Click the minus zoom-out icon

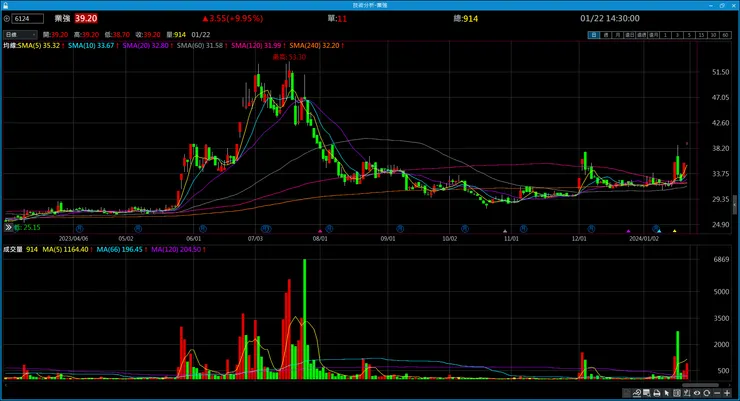(x=717, y=393)
